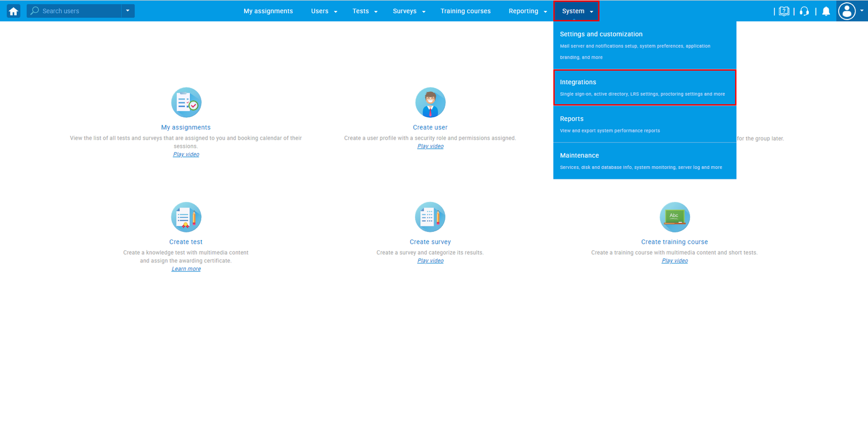Open the search users filter dropdown arrow
The image size is (868, 422).
point(128,11)
